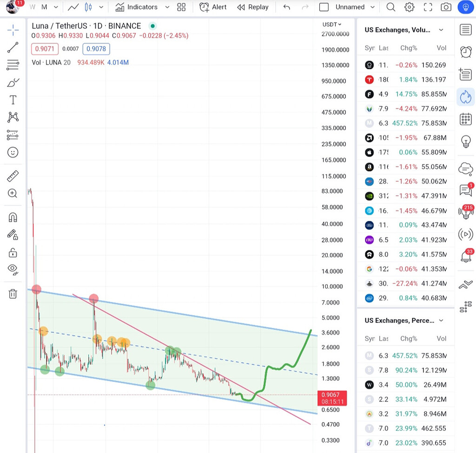Expand the US Exchanges Percent list dropdown
This screenshot has width=476, height=453.
441,321
